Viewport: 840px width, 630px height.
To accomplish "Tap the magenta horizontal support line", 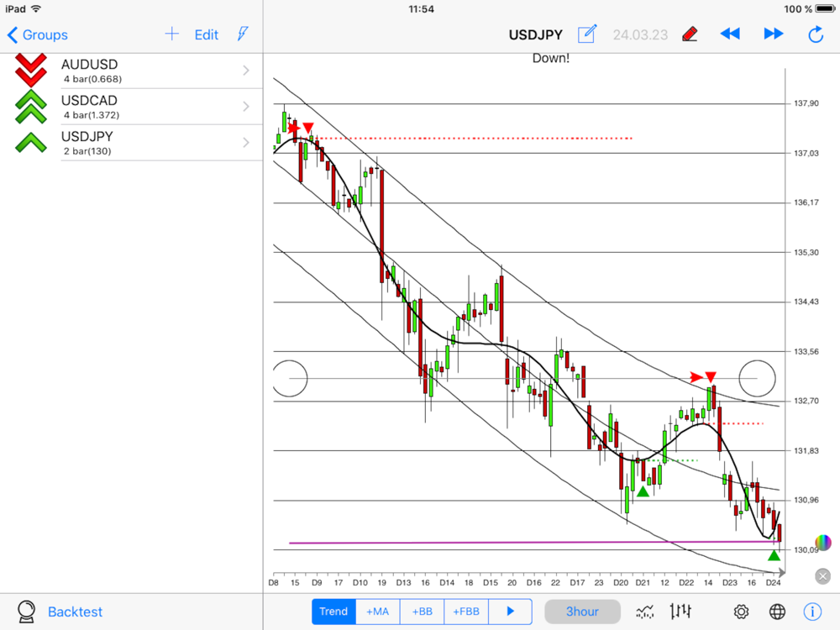I will [533, 542].
